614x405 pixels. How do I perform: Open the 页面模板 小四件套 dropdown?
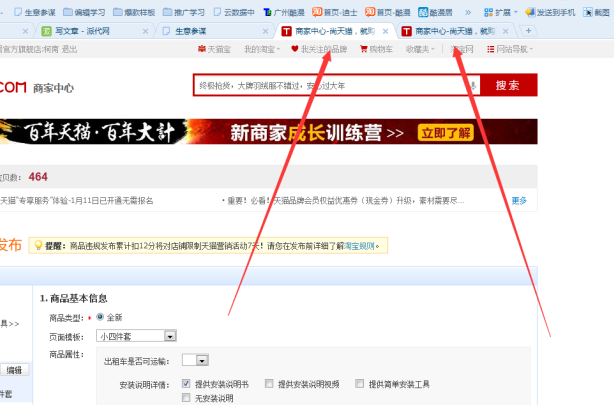pyautogui.click(x=136, y=336)
